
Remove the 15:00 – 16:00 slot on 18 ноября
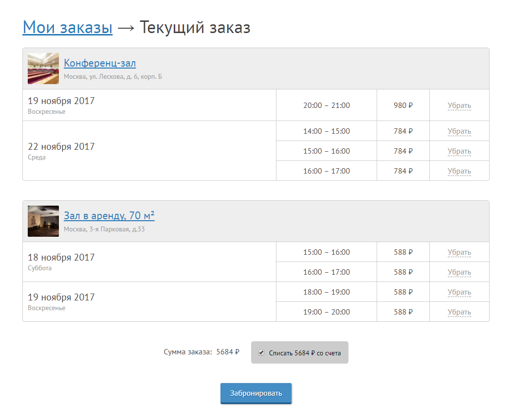(x=459, y=252)
